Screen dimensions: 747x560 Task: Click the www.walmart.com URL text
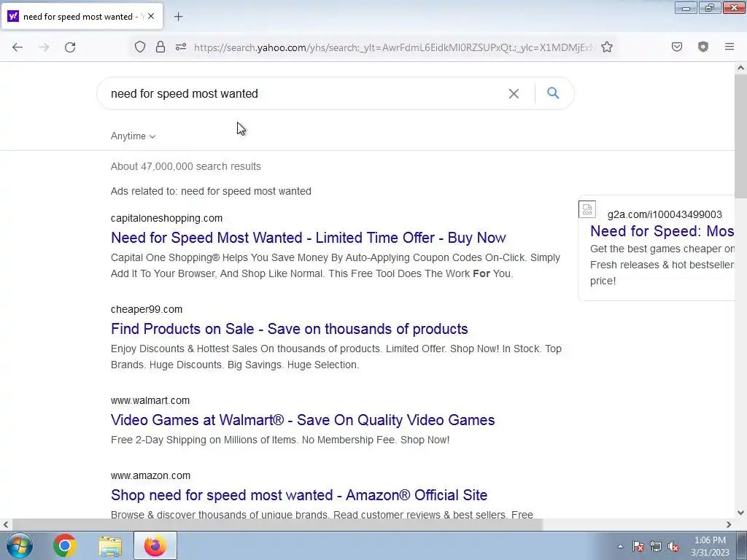pyautogui.click(x=150, y=400)
